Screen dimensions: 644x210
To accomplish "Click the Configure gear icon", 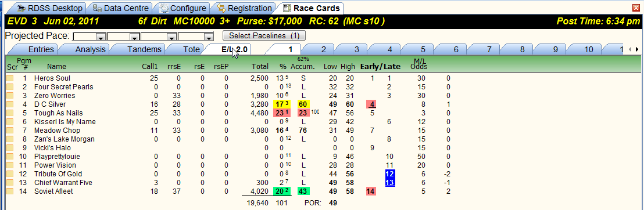I will (163, 8).
